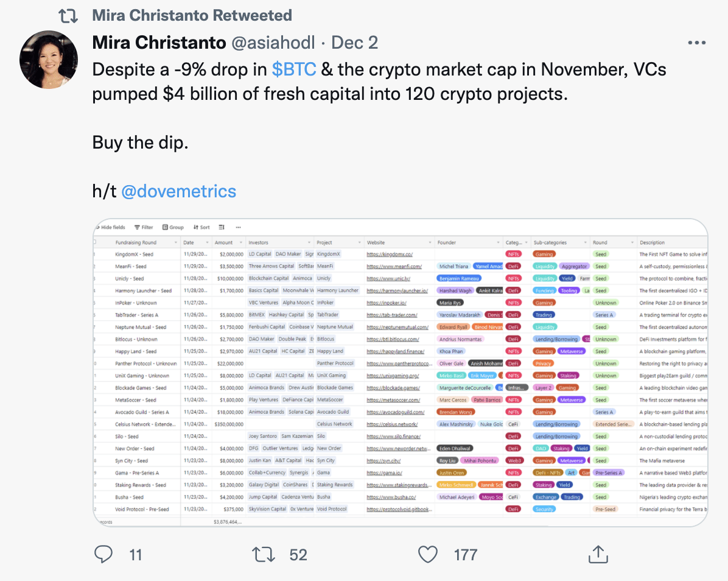Like the tweet with the heart icon
The width and height of the screenshot is (728, 581).
(x=427, y=554)
